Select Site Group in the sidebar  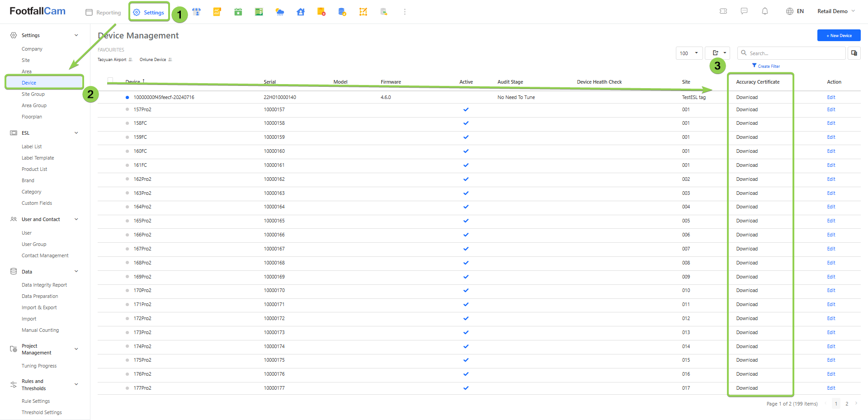[33, 94]
